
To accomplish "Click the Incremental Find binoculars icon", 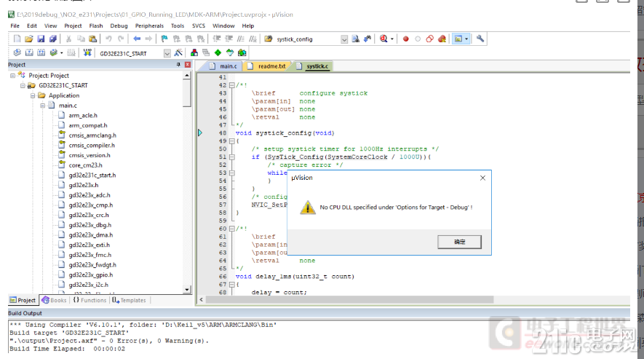I will [x=367, y=39].
